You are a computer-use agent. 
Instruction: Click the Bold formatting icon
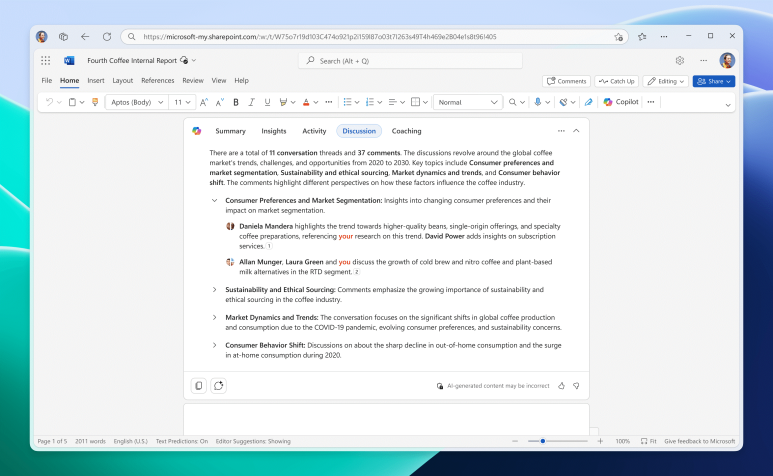[x=236, y=102]
